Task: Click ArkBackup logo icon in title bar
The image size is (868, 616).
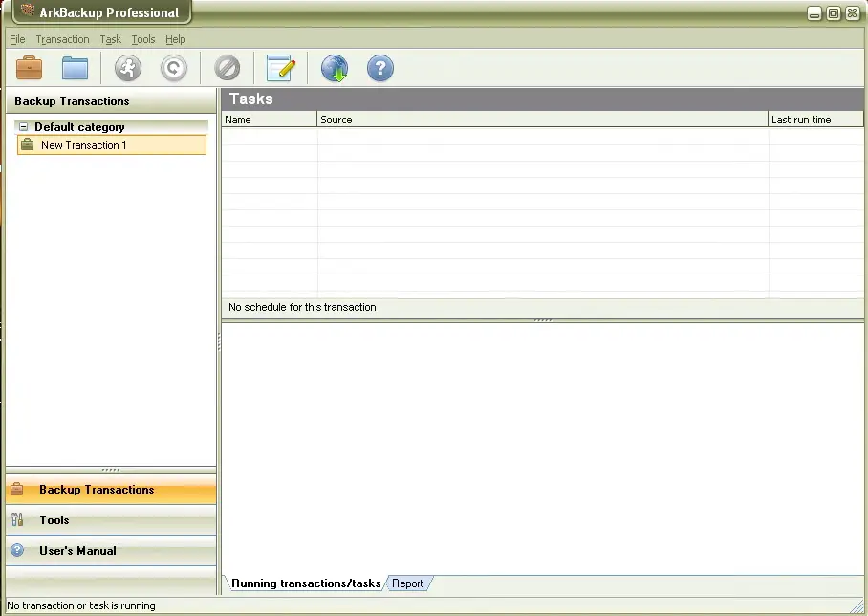Action: [x=27, y=11]
